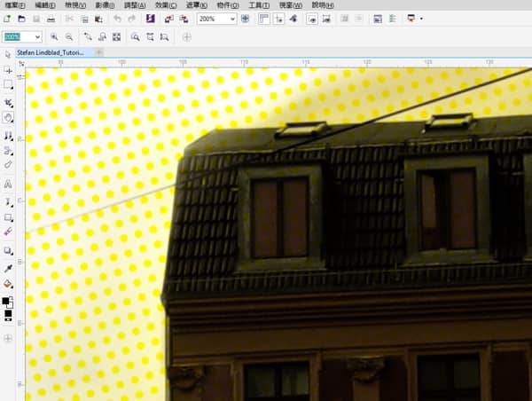This screenshot has height=401, width=532.
Task: Select the Pick tool in toolbox
Action: (x=8, y=54)
